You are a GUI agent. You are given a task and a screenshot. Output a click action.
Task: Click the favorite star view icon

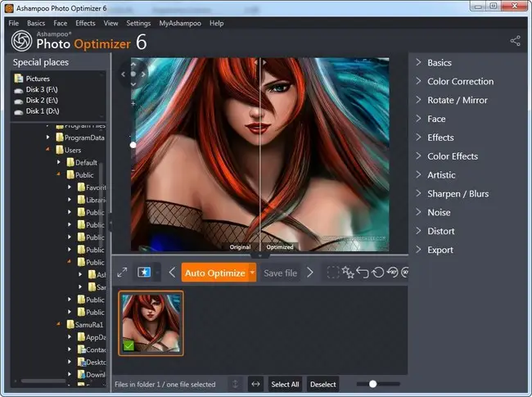[x=144, y=272]
